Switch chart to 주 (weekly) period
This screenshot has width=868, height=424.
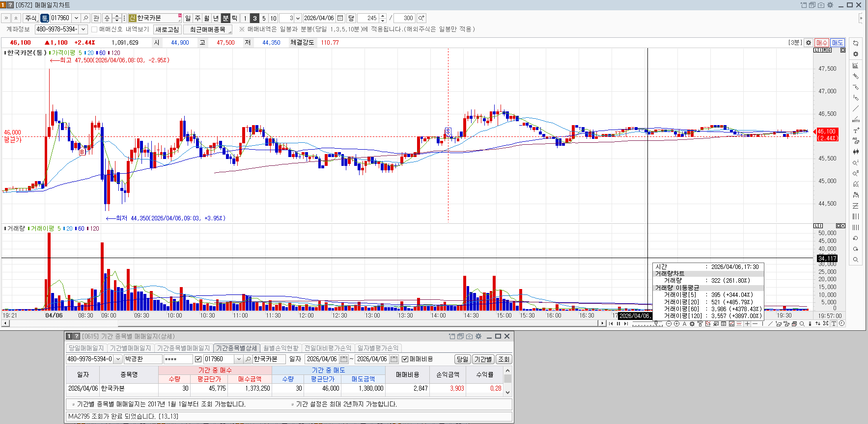click(197, 18)
